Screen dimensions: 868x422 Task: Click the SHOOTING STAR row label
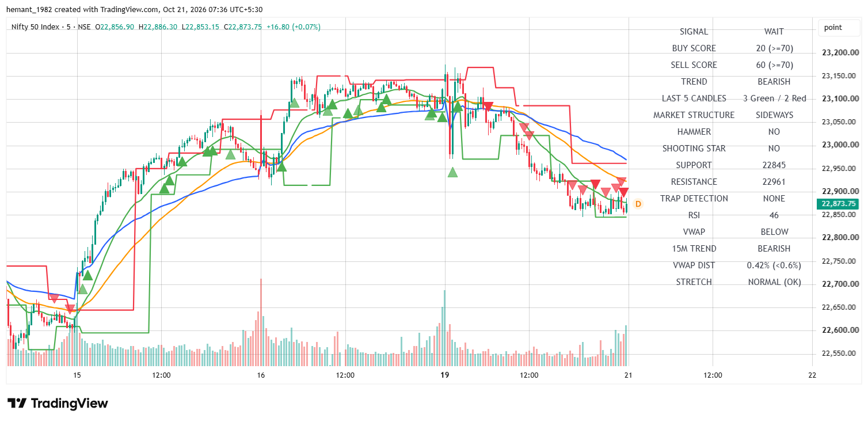pyautogui.click(x=694, y=149)
